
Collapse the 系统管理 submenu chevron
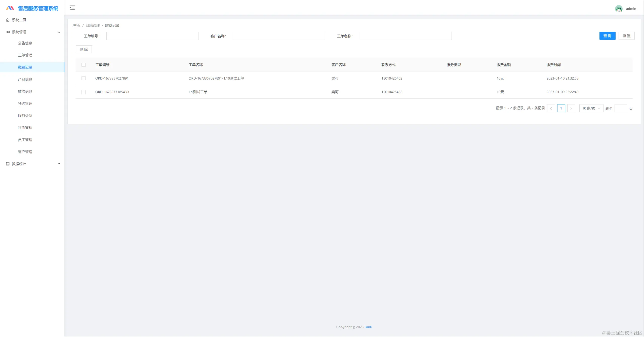(x=59, y=32)
